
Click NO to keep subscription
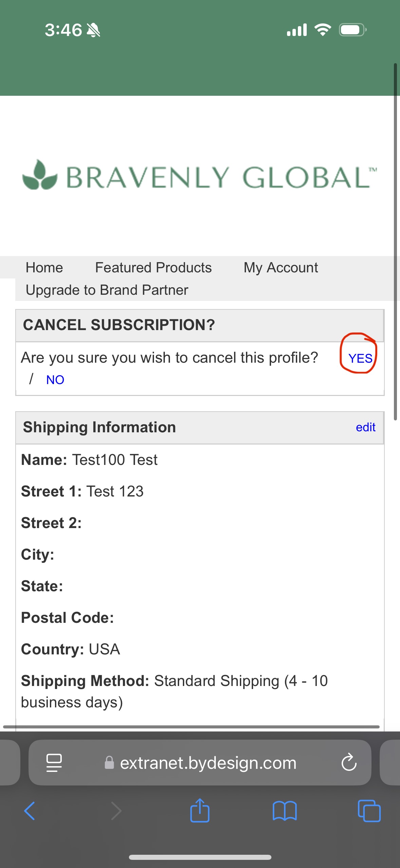pos(55,380)
